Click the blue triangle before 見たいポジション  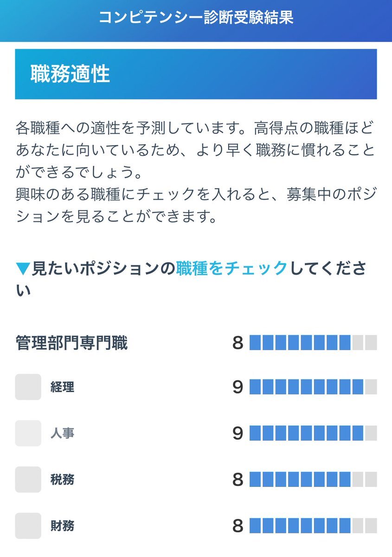point(22,268)
